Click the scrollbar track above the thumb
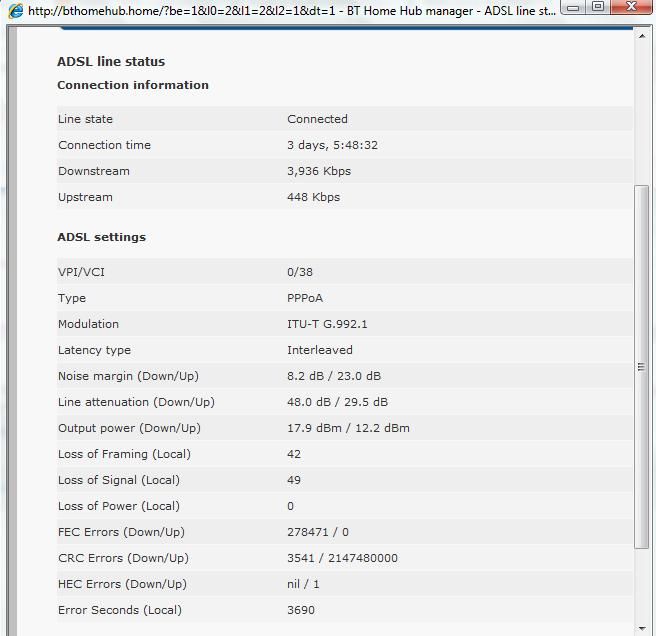 pos(642,110)
